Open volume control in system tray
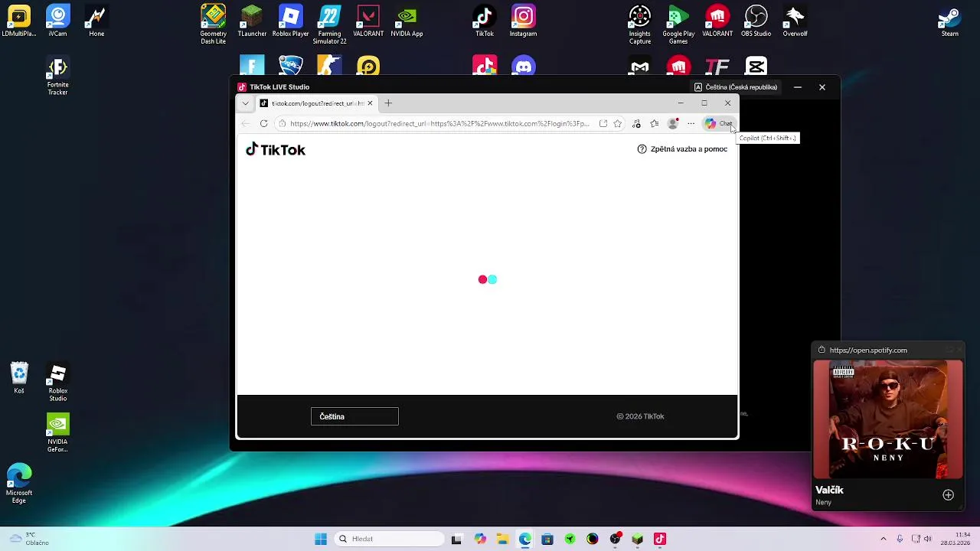Image resolution: width=980 pixels, height=551 pixels. point(928,539)
